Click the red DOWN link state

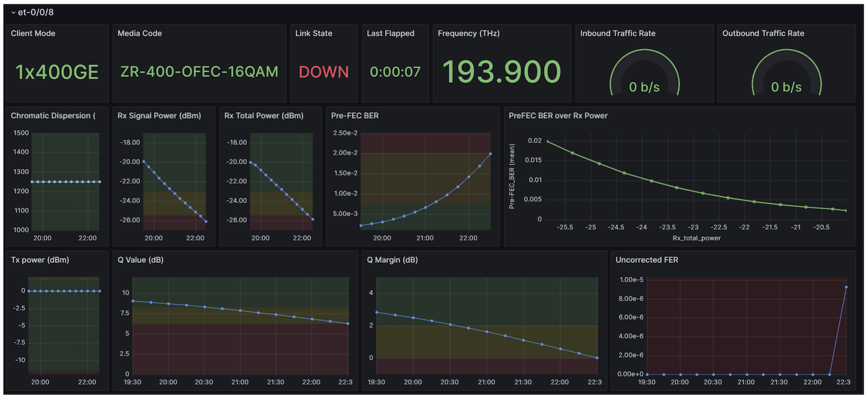pos(324,72)
